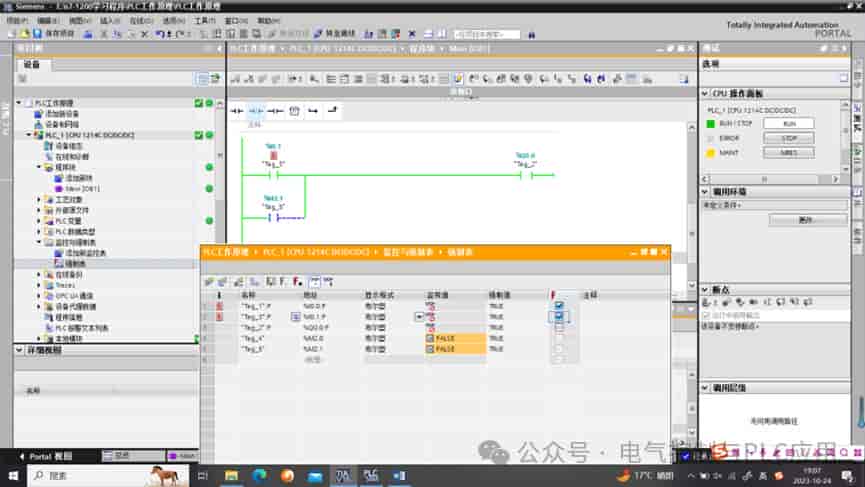Toggle force checkbox for second table row
This screenshot has width=865, height=487.
(559, 317)
